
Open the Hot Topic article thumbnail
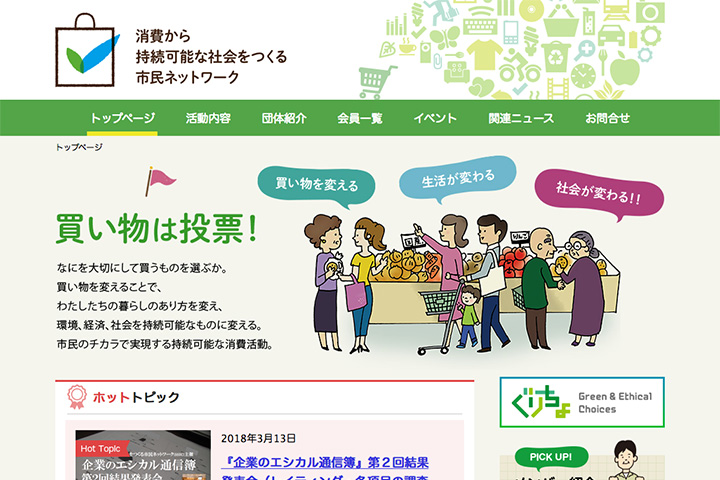[143, 455]
